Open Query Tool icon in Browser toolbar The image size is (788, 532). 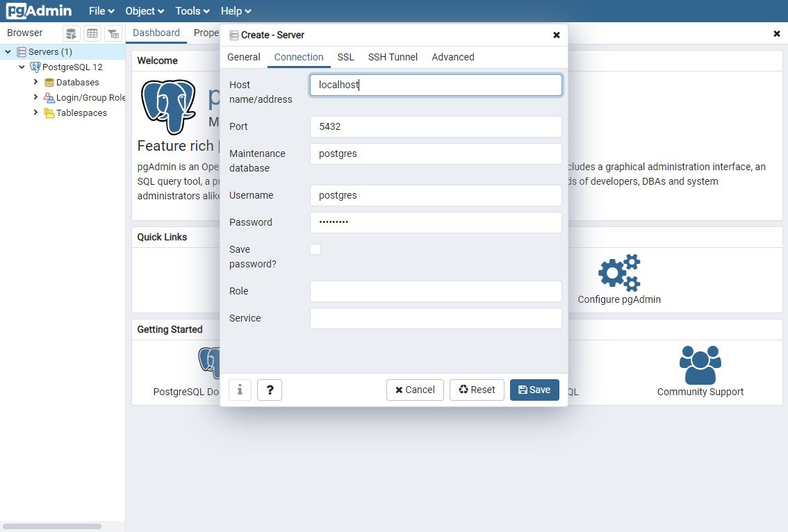click(x=72, y=33)
